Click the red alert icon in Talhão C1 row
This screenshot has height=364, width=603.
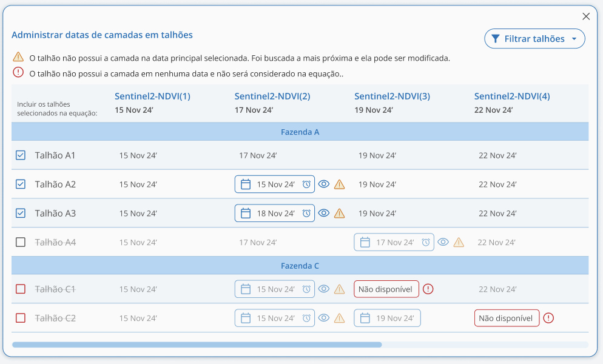tap(428, 289)
